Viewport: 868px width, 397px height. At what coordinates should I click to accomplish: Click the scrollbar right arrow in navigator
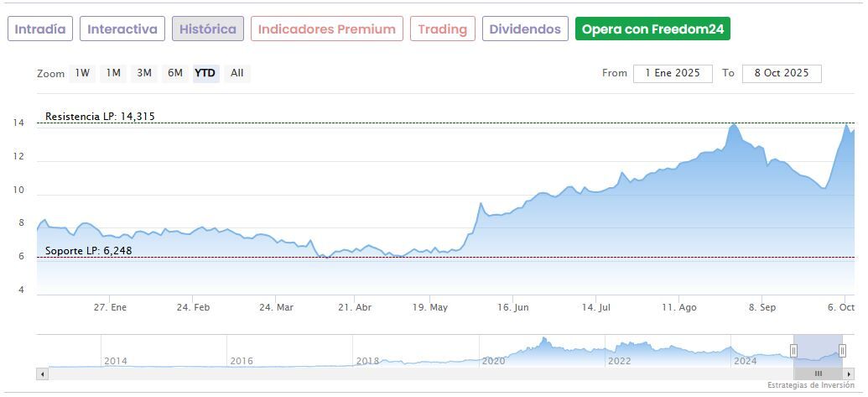coord(849,373)
